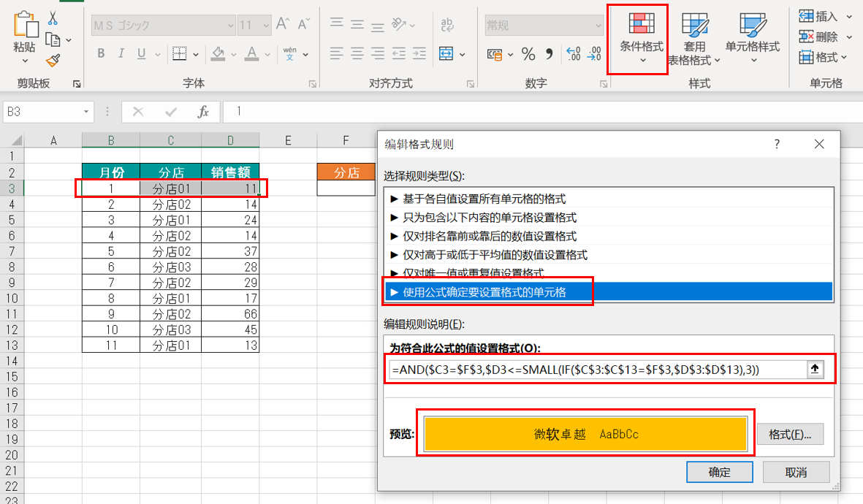This screenshot has height=504, width=863.
Task: Expand the Delete (删除) dropdown arrow
Action: 849,37
